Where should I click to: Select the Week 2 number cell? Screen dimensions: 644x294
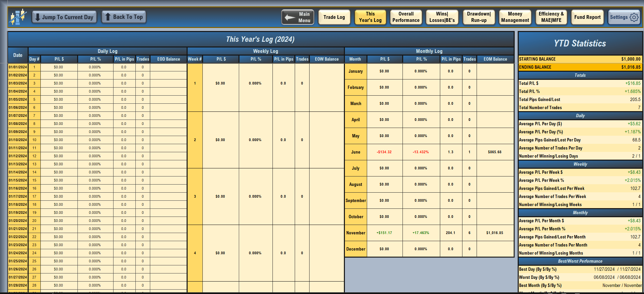click(195, 140)
